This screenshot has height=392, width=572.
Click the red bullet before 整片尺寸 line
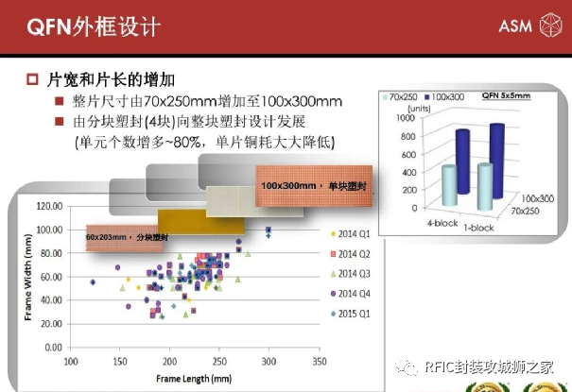(x=60, y=101)
